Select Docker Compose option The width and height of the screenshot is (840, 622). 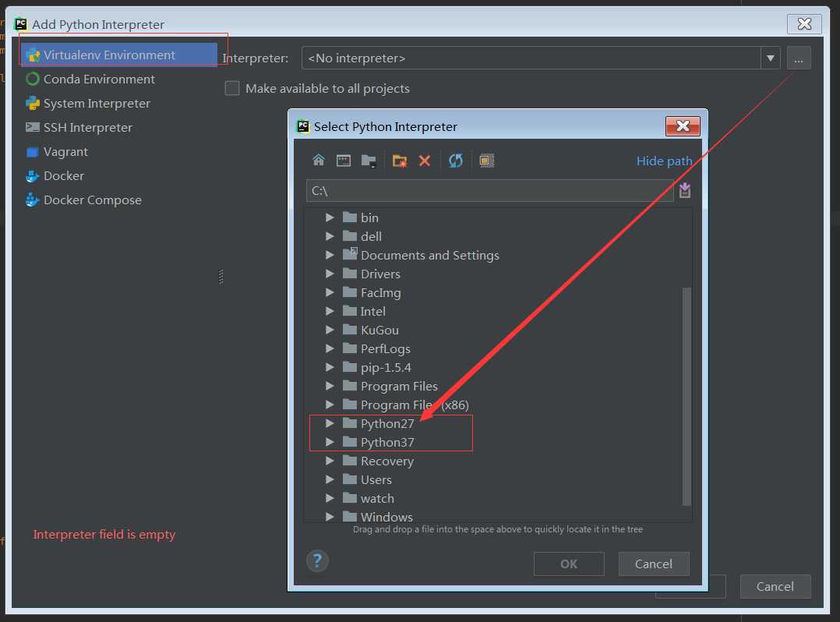tap(92, 200)
